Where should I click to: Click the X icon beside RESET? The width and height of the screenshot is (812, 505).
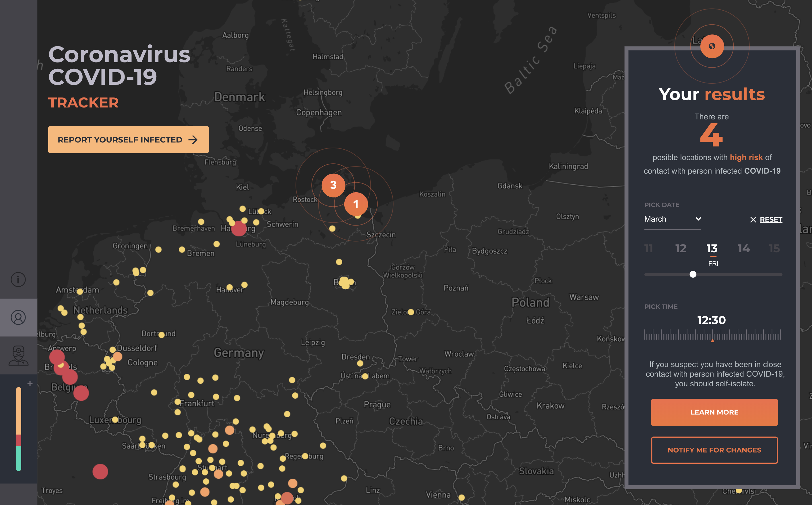pyautogui.click(x=753, y=220)
